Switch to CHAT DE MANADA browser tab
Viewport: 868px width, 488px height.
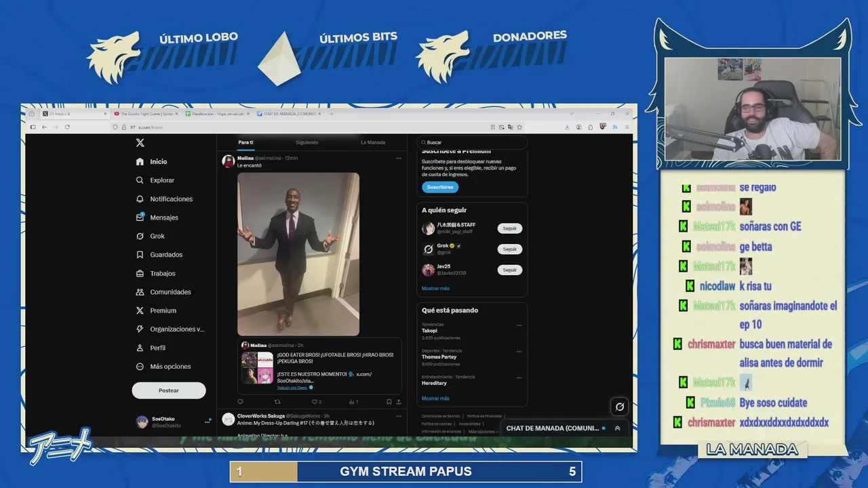(288, 114)
